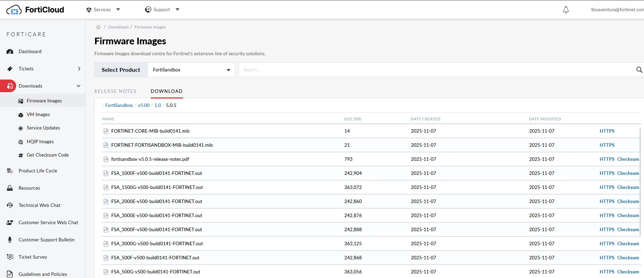644x278 pixels.
Task: Click the Support headset icon
Action: tap(148, 10)
